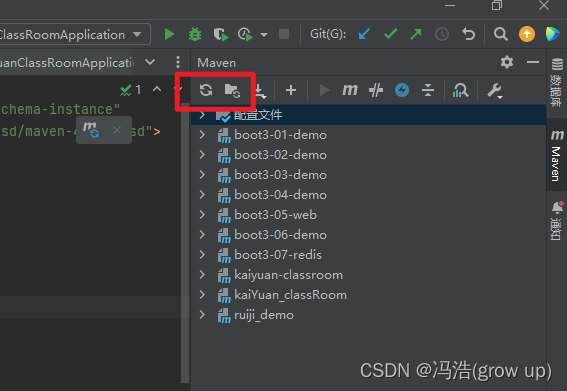Open the profiler dropdown arrow
567x391 pixels.
pos(264,35)
